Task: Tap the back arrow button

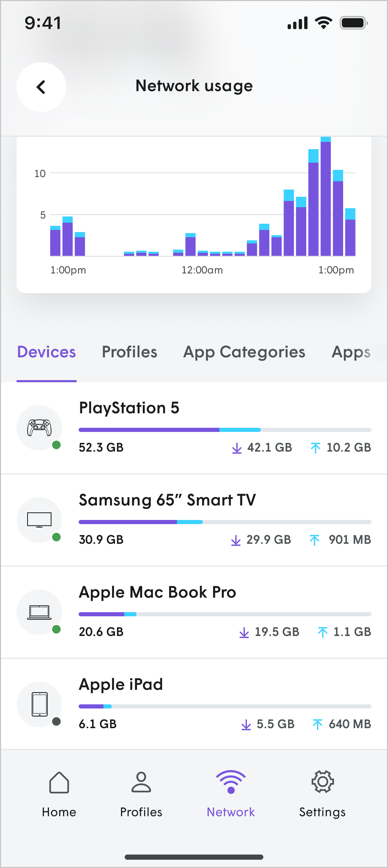Action: tap(41, 87)
